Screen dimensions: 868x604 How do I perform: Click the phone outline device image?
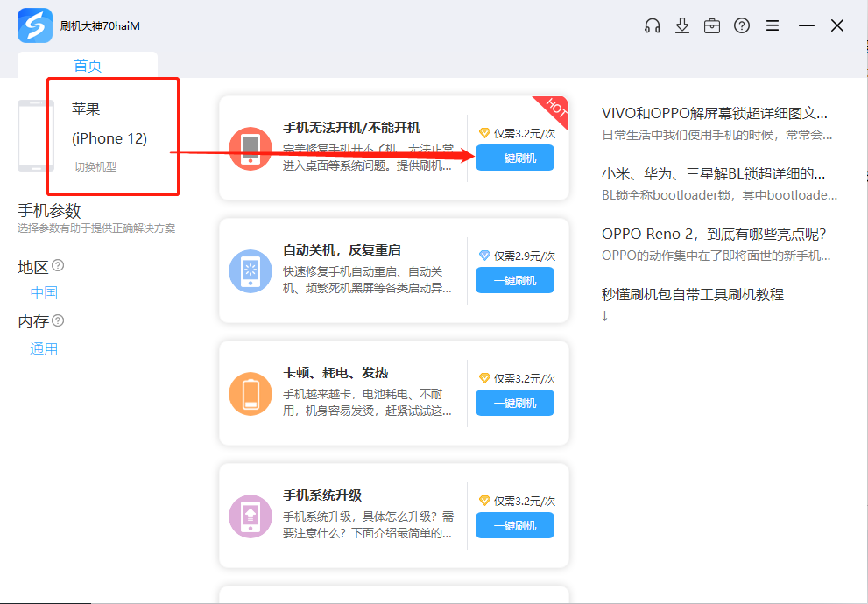point(35,136)
